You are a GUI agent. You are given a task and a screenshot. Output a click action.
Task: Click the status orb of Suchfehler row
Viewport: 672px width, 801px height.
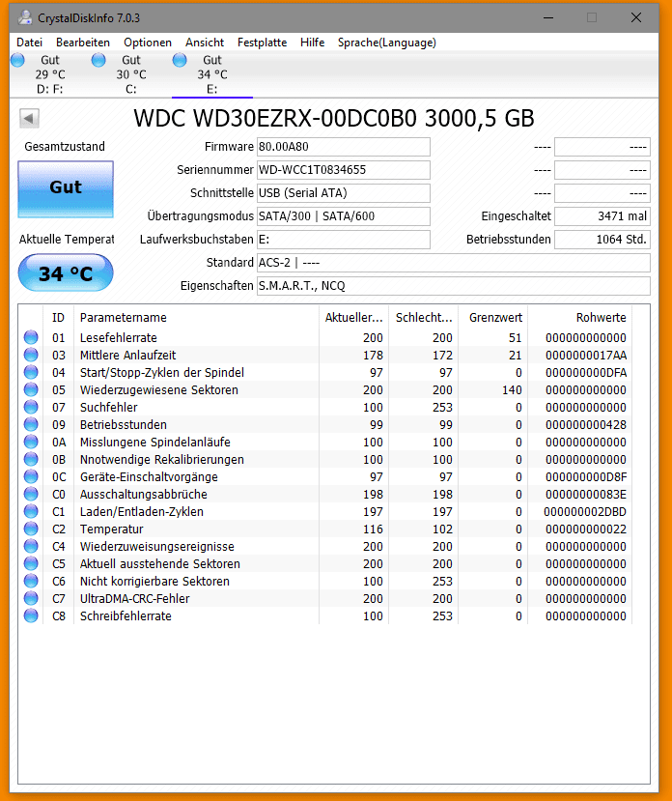click(31, 407)
